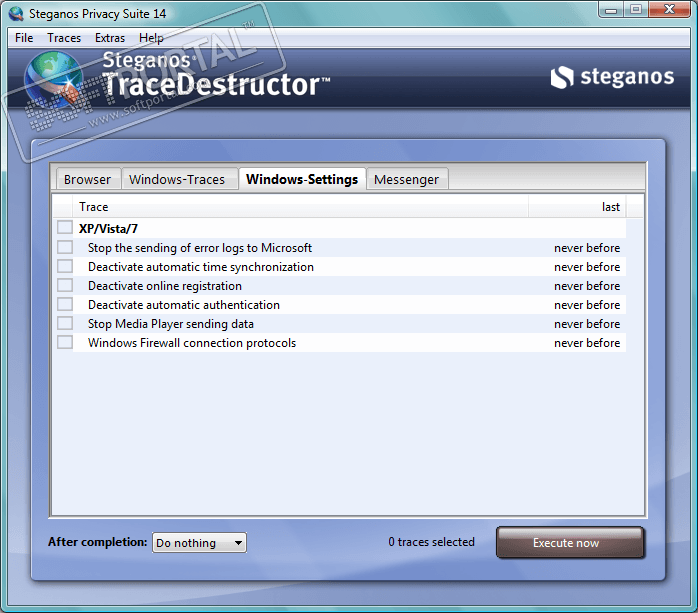Open the After completion dropdown
Viewport: 698px width, 613px height.
tap(199, 543)
